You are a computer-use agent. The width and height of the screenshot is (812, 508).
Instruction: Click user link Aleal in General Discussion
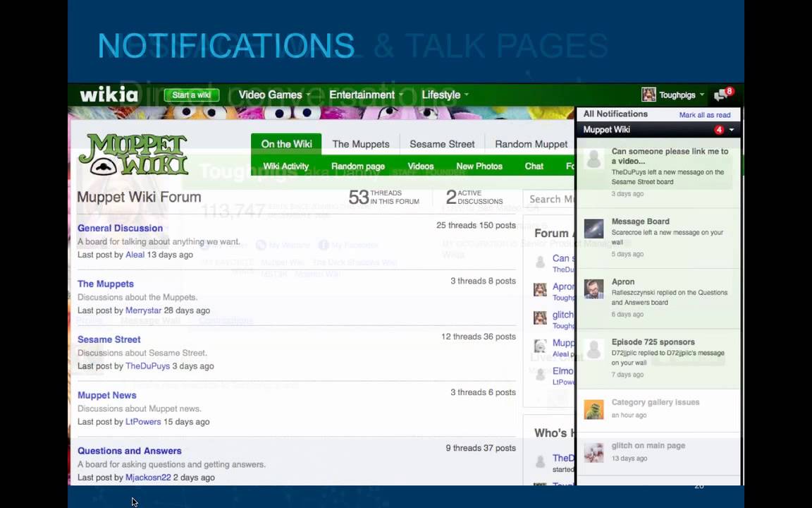(x=135, y=255)
